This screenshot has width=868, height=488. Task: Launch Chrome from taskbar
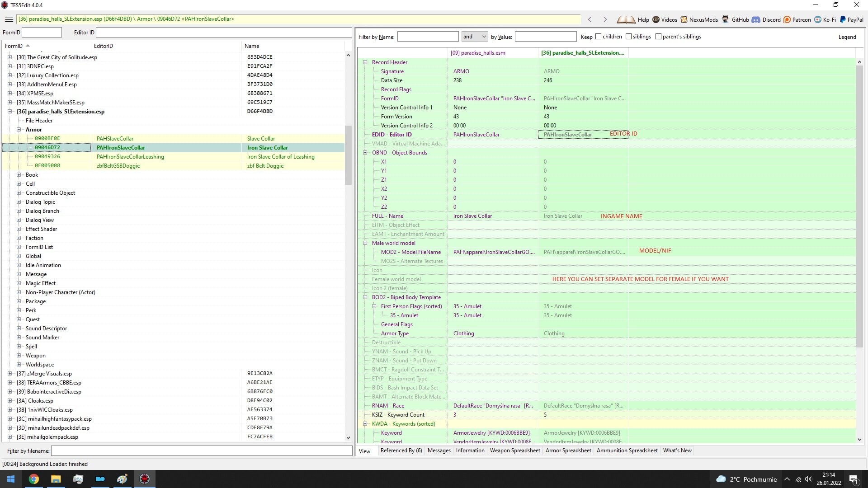point(34,479)
